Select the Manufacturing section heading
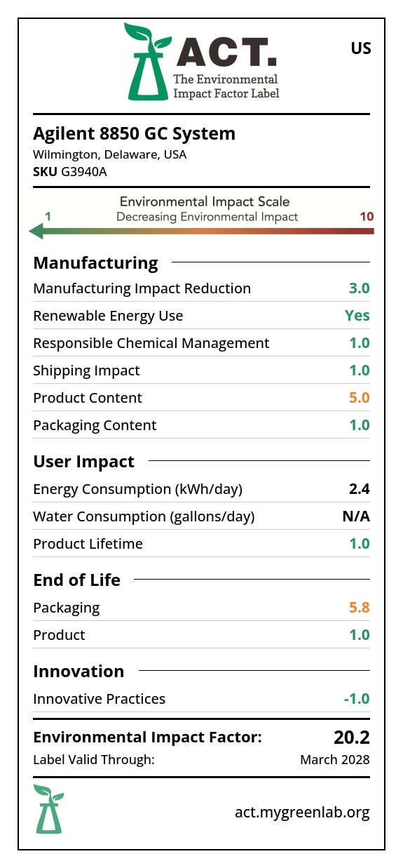403x868 pixels. [x=96, y=262]
